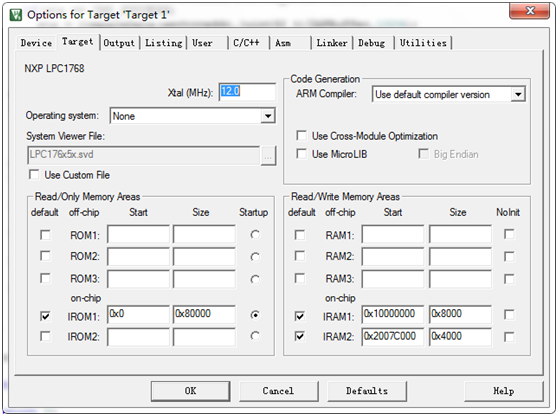The height and width of the screenshot is (416, 558).
Task: Select the IROM2 Startup radio button
Action: pyautogui.click(x=255, y=336)
